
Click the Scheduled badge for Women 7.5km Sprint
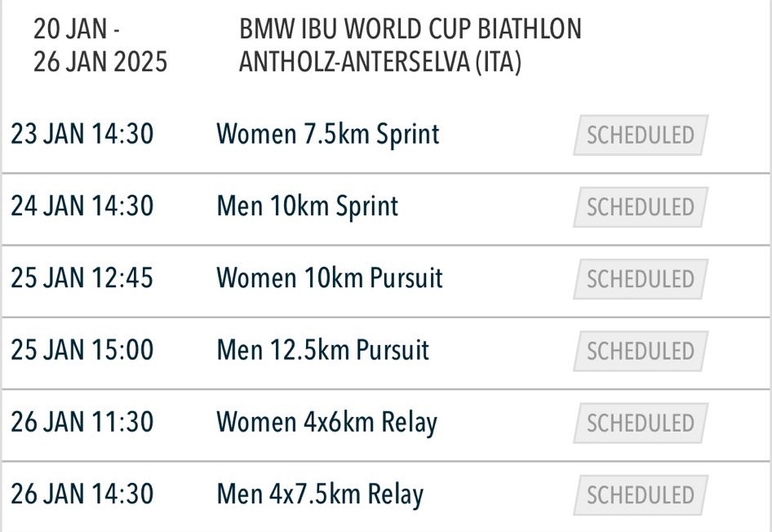point(641,135)
